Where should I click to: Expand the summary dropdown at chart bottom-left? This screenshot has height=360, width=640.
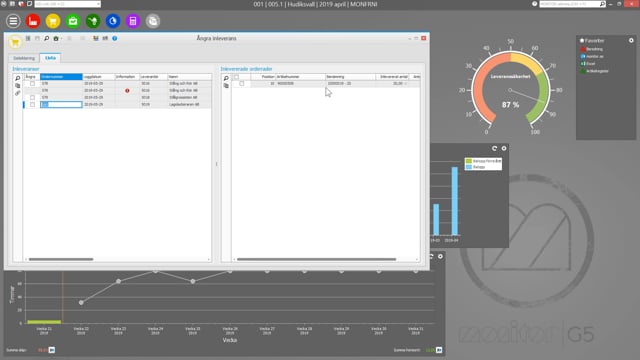[x=52, y=350]
